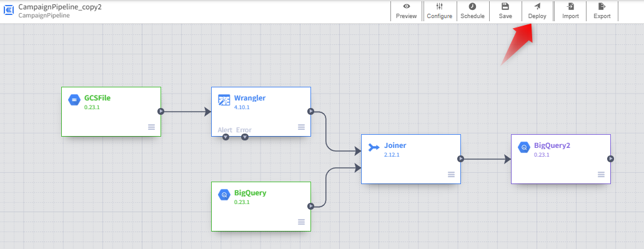Screen dimensions: 644x249
Task: Click the Import button
Action: [x=570, y=11]
